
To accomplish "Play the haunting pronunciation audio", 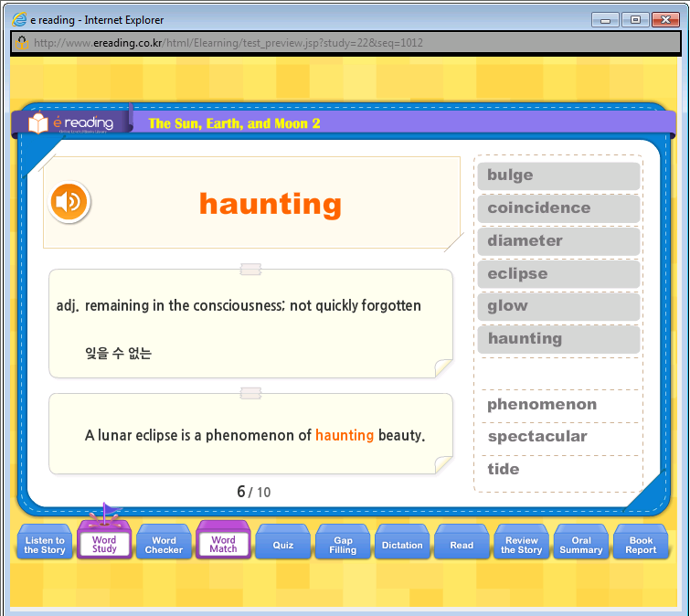I will pos(69,201).
